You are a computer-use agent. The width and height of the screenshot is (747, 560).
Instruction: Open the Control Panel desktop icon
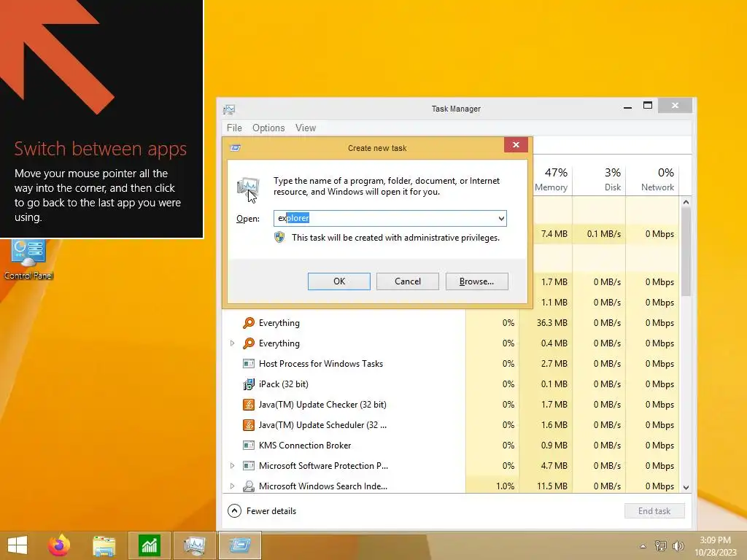click(28, 260)
